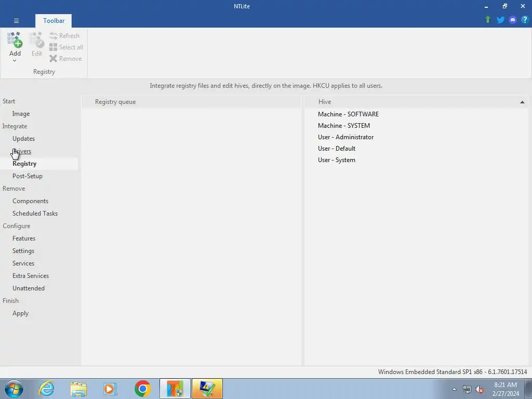Open the Drivers page

[x=22, y=151]
